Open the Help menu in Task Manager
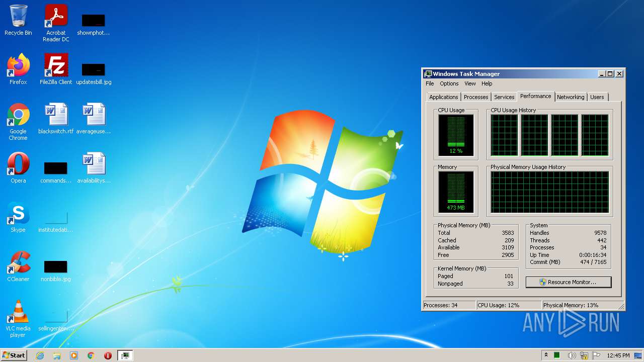Image resolution: width=644 pixels, height=362 pixels. click(487, 83)
